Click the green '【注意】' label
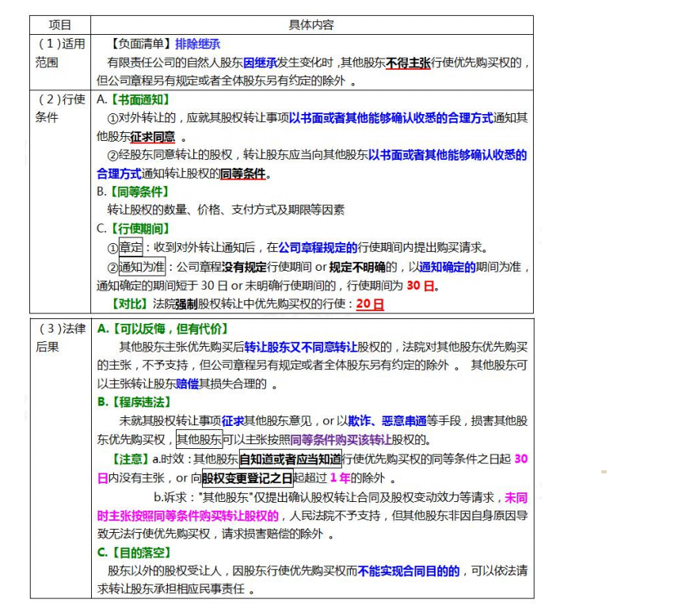This screenshot has width=678, height=616. click(129, 459)
